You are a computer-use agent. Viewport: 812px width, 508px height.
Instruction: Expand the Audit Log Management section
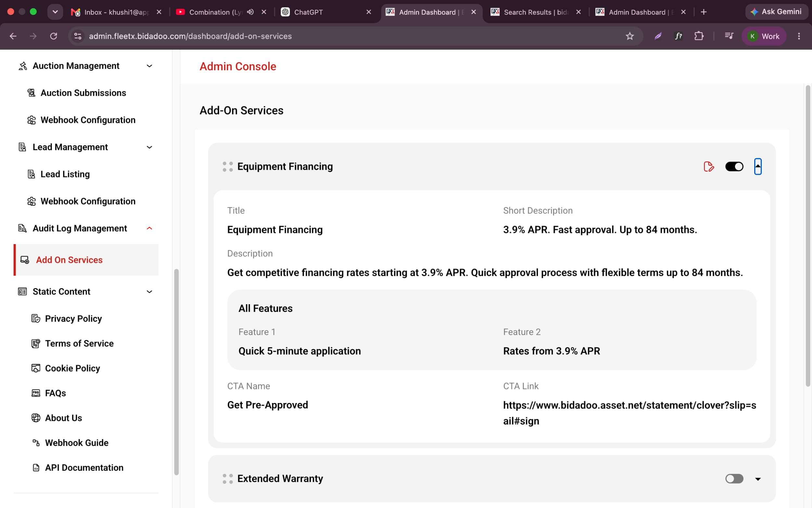[149, 228]
